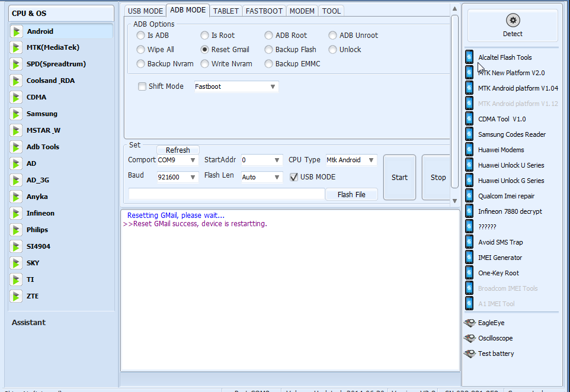
Task: Select the Wipe All radio option
Action: (x=140, y=49)
